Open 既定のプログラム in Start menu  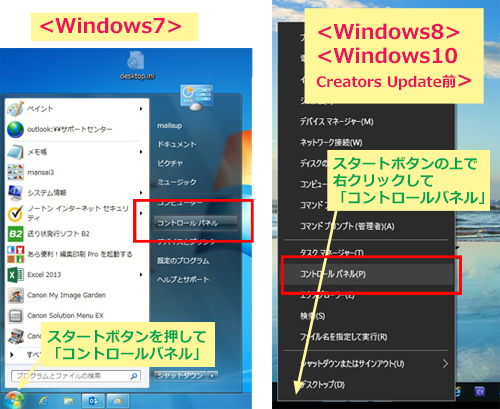183,261
